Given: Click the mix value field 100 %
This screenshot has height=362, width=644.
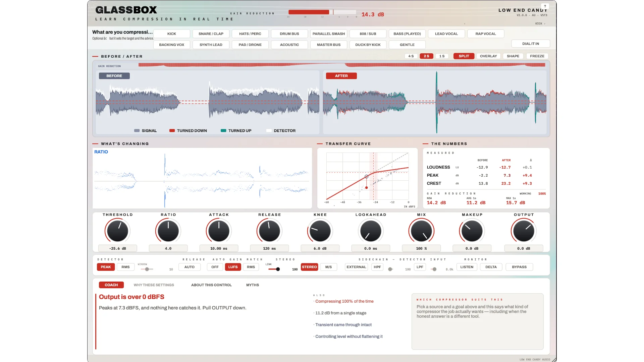Looking at the screenshot, I should pos(422,249).
